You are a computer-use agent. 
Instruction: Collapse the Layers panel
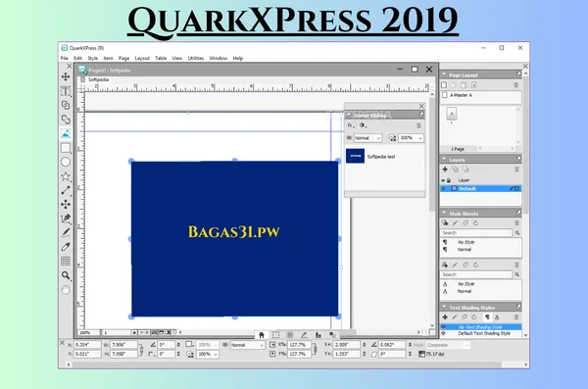pyautogui.click(x=444, y=160)
